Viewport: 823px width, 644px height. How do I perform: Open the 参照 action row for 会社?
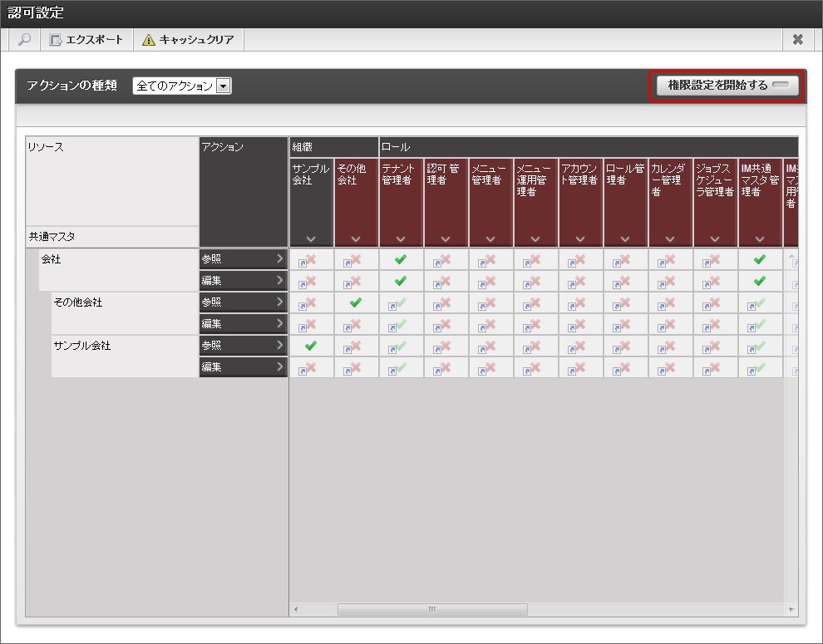(243, 259)
